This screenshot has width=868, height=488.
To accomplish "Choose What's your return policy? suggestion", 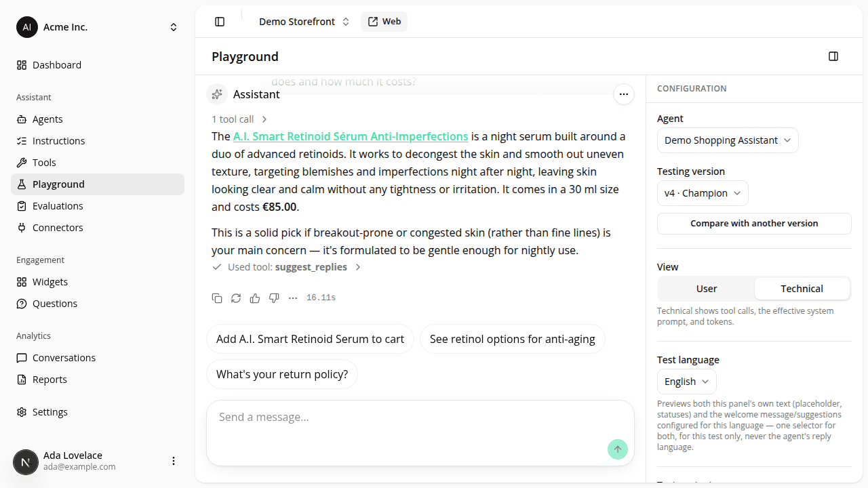I will coord(282,374).
